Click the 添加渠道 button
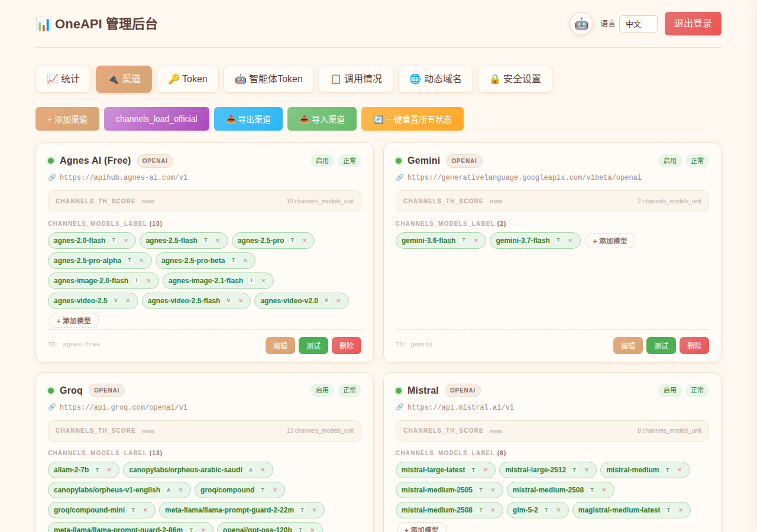 click(x=67, y=119)
